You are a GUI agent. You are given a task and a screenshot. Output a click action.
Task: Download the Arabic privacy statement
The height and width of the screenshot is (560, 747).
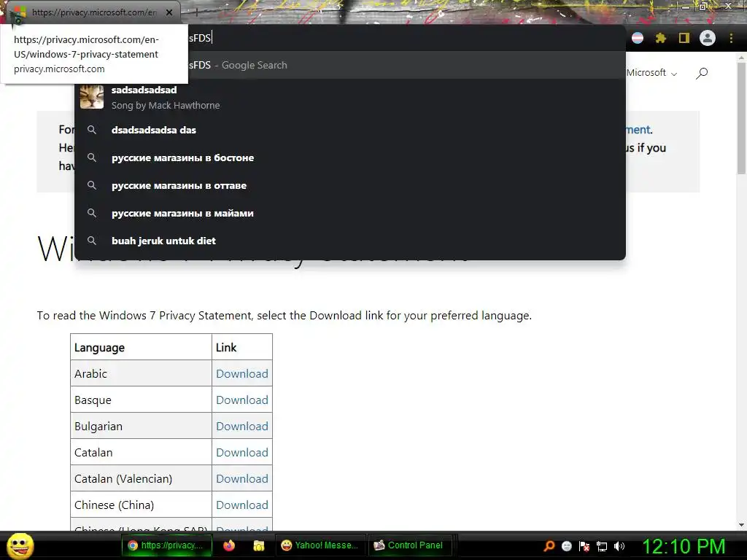(242, 374)
